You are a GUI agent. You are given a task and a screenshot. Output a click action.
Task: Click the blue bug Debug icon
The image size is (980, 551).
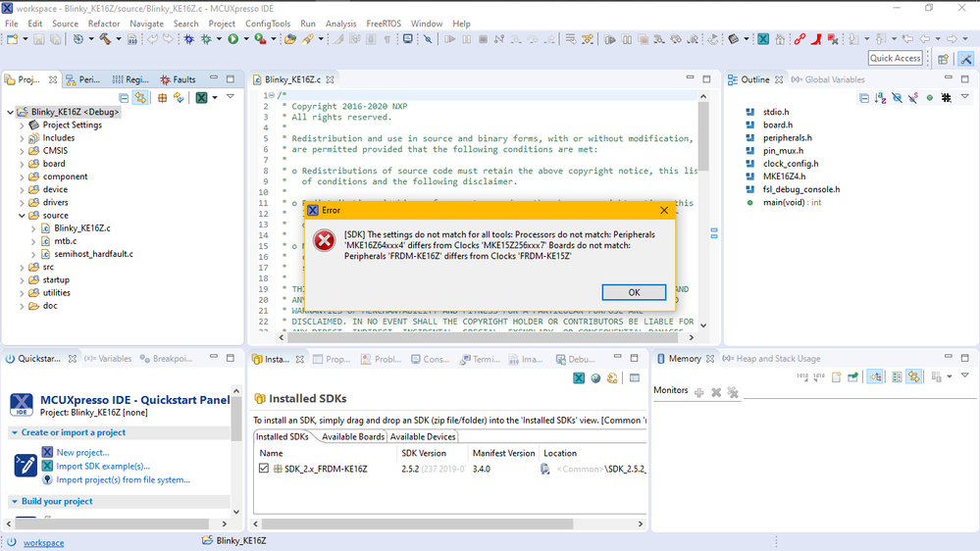pos(188,39)
